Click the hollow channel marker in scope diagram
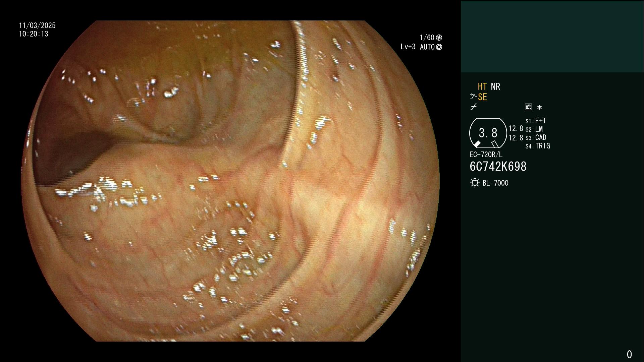644x362 pixels. tap(495, 144)
